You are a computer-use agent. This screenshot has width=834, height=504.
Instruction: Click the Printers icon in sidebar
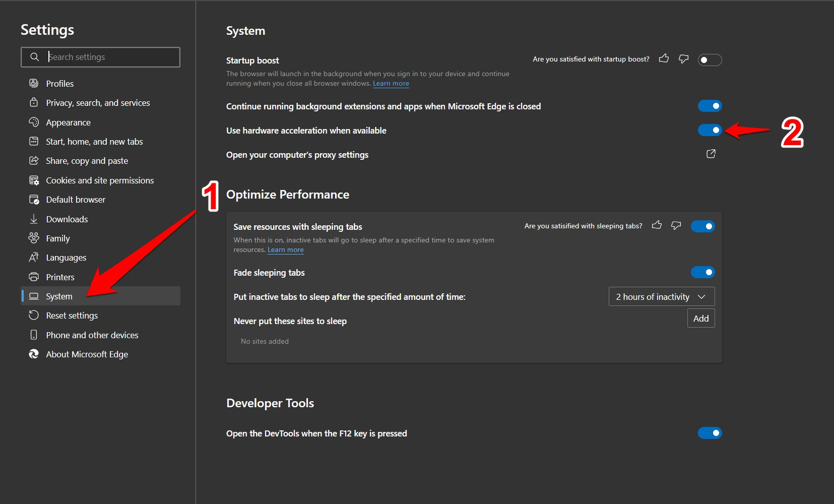pos(34,277)
